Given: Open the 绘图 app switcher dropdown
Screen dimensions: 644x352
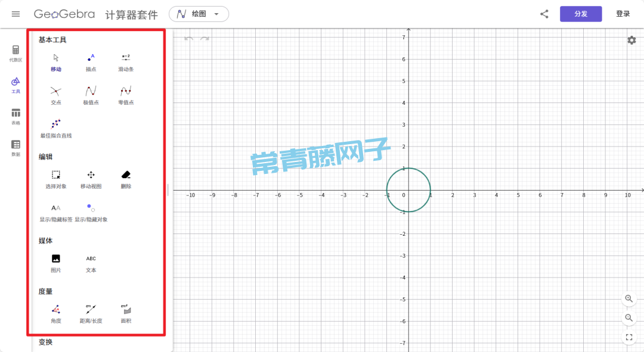Looking at the screenshot, I should coord(199,14).
